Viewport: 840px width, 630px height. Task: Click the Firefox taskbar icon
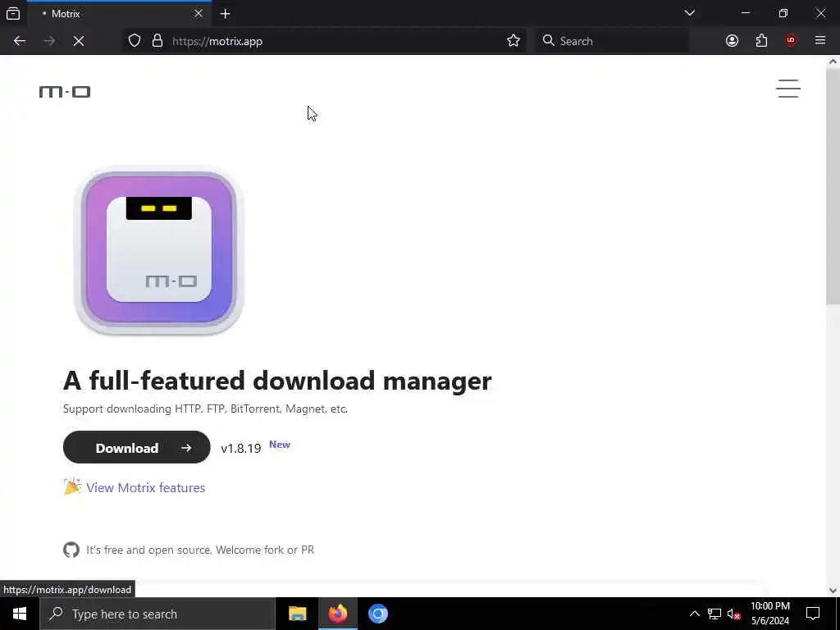tap(337, 614)
